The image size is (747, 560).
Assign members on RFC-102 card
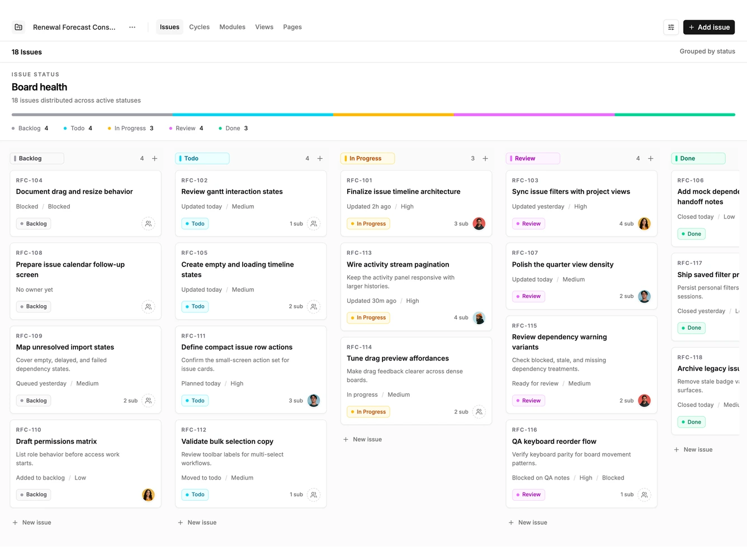[314, 224]
